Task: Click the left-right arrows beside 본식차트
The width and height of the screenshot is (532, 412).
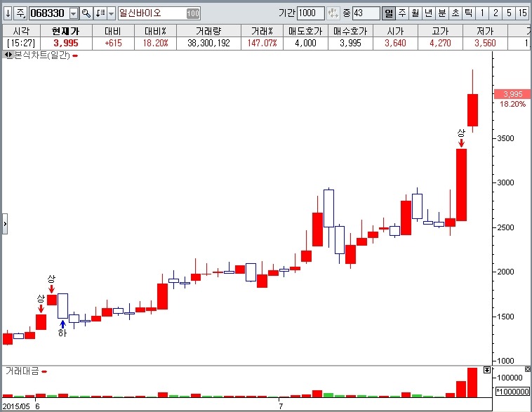Action: [8, 54]
